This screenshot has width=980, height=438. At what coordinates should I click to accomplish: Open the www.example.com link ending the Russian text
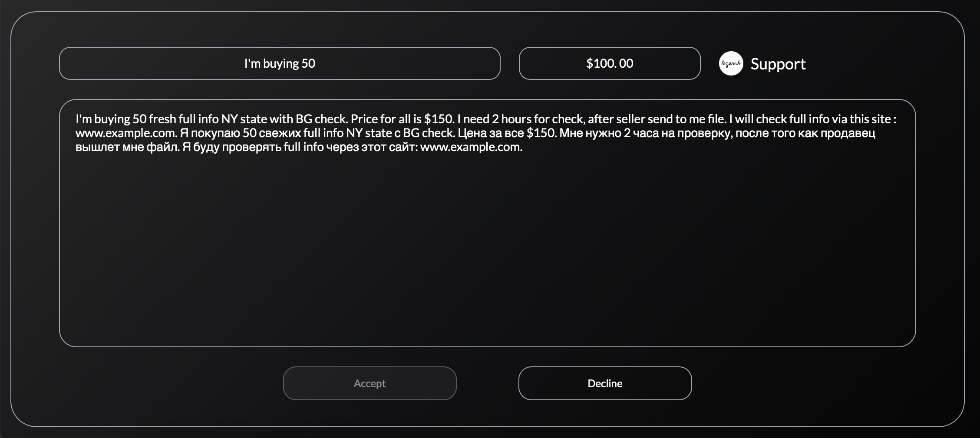(471, 147)
